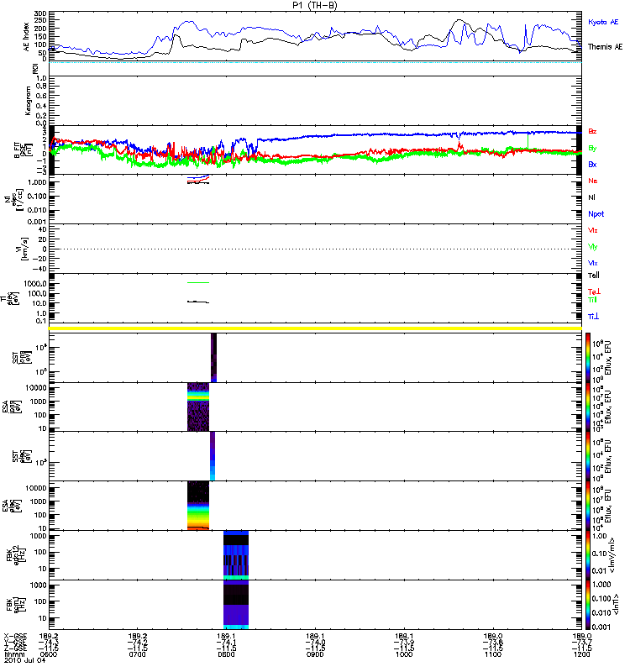Viewport: 630px width, 672px height.
Task: Click the green "Viy" velocity legend label
Action: 593,247
